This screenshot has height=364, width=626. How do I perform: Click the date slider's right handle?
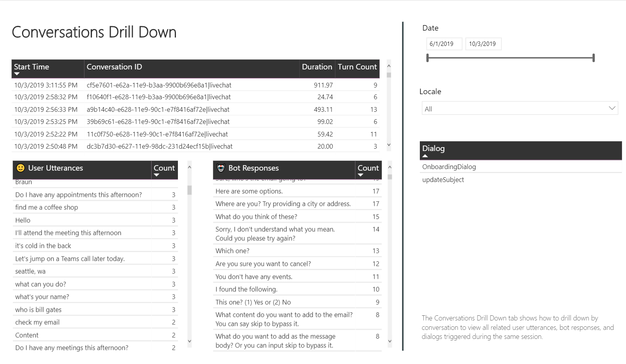pos(593,58)
